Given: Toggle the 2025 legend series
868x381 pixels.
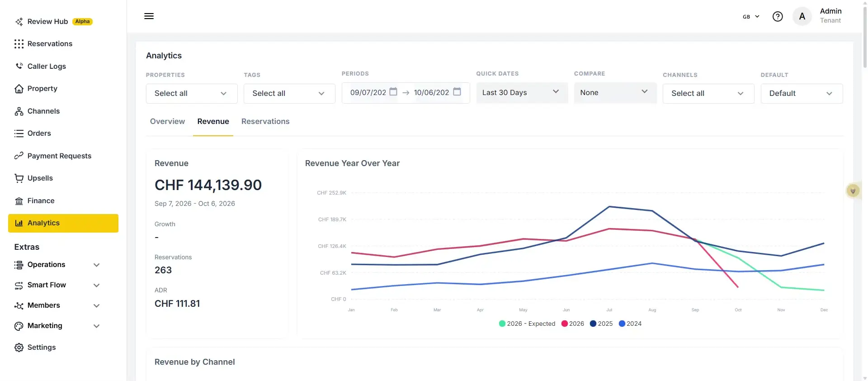Looking at the screenshot, I should pos(601,324).
